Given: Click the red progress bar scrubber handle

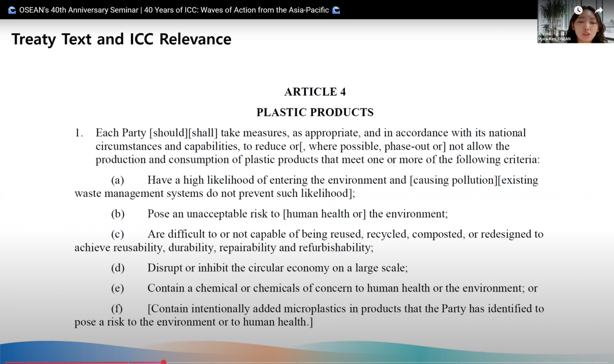Looking at the screenshot, I should [x=164, y=362].
